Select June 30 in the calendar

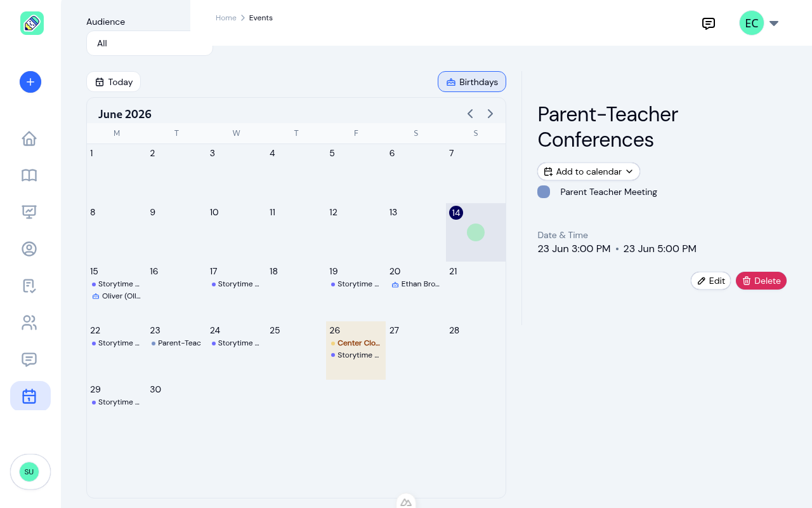(155, 389)
